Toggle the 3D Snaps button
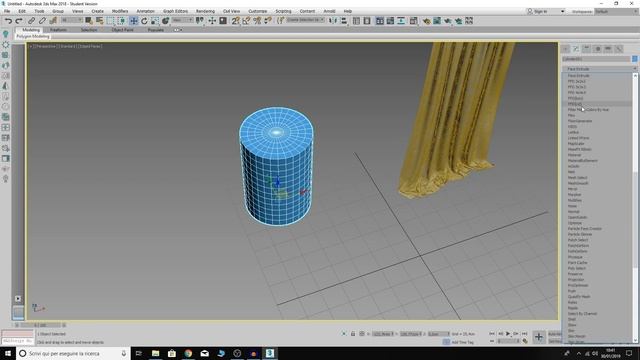The image size is (640, 360). 235,20
